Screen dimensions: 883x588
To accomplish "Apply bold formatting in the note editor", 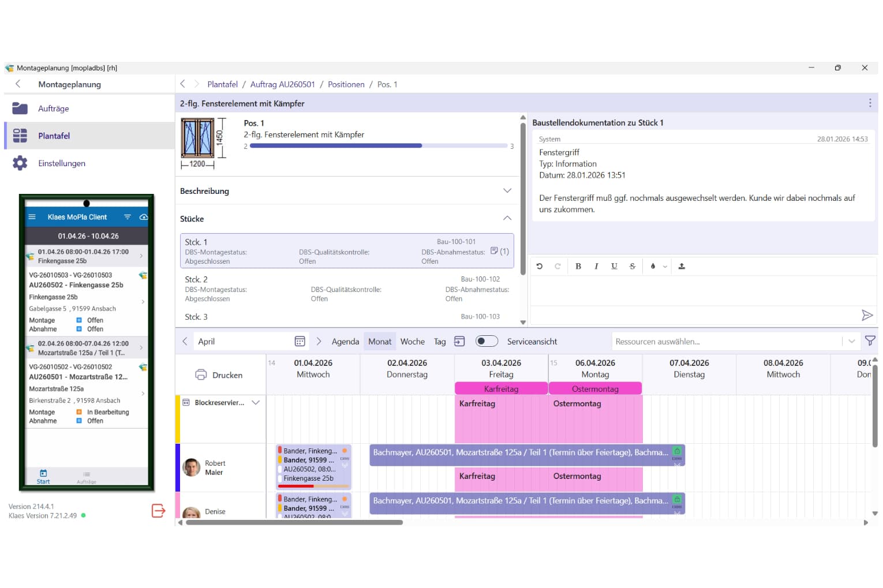I will click(578, 267).
